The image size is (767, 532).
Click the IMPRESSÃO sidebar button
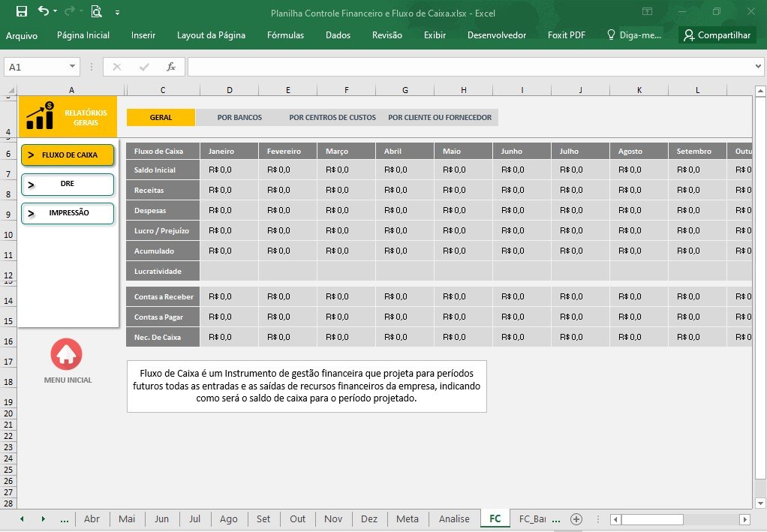68,213
